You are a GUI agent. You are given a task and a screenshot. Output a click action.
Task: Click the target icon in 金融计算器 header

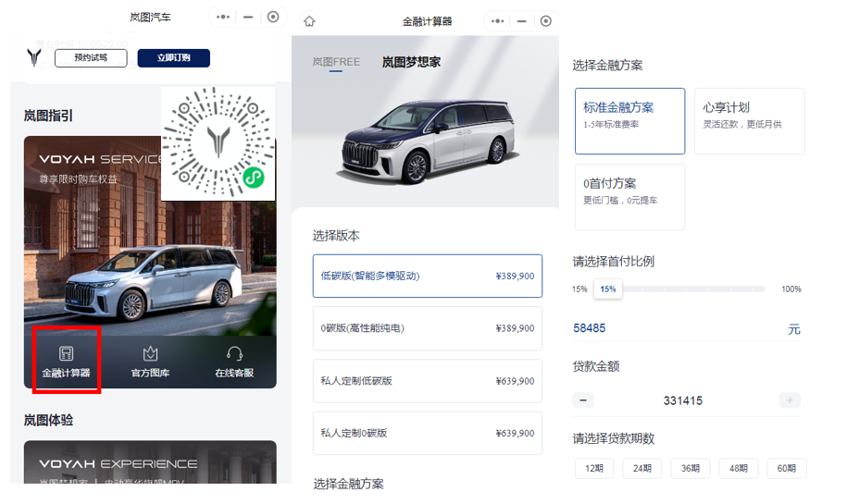point(546,21)
